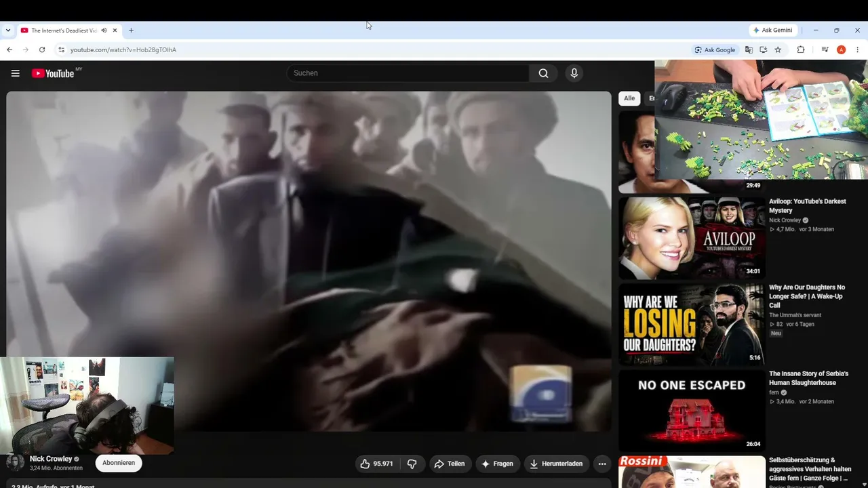Open the Aviloop video thumbnail
The image size is (868, 488).
pos(692,238)
